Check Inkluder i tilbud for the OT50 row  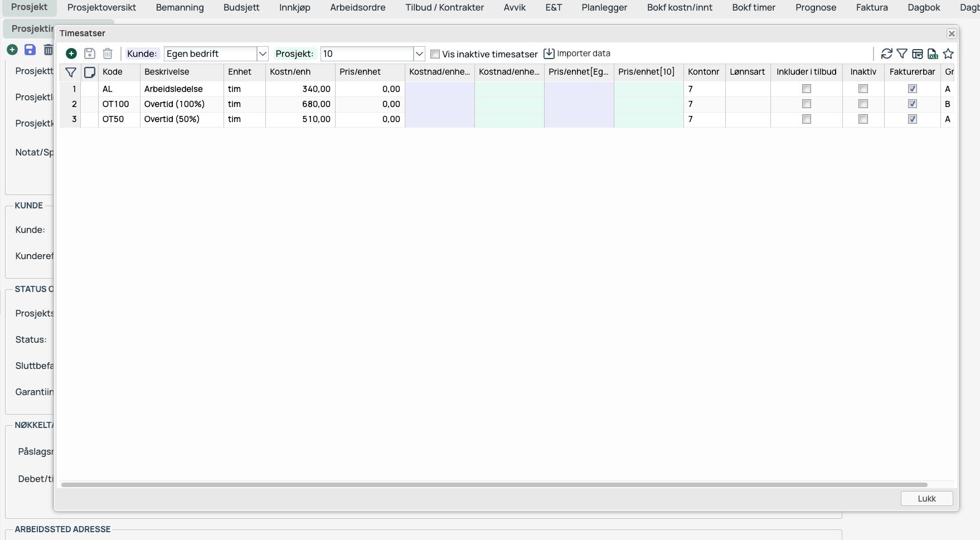pos(807,119)
